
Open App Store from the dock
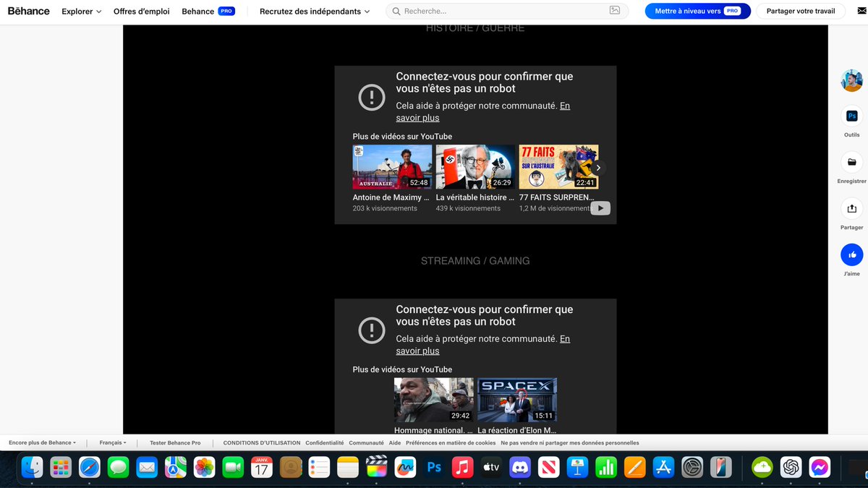click(663, 467)
